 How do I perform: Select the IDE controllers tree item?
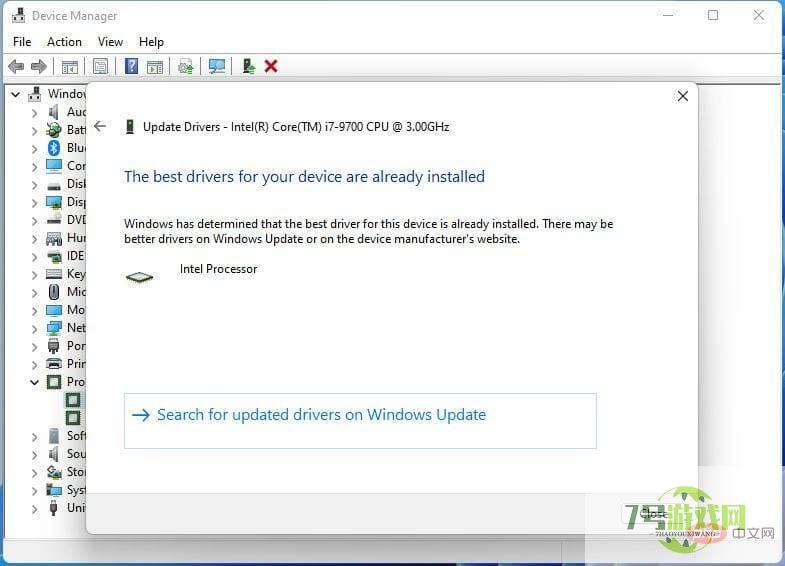click(67, 256)
